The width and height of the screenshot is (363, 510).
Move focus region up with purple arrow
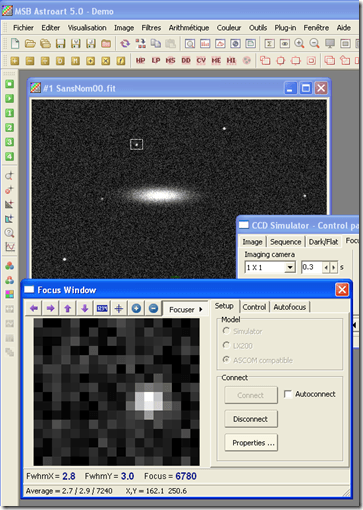click(x=68, y=308)
